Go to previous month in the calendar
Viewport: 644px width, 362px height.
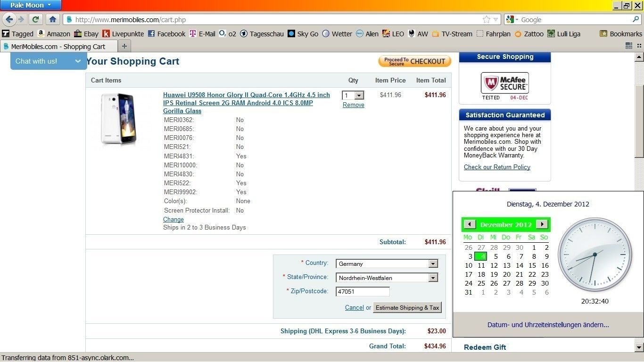click(x=470, y=224)
